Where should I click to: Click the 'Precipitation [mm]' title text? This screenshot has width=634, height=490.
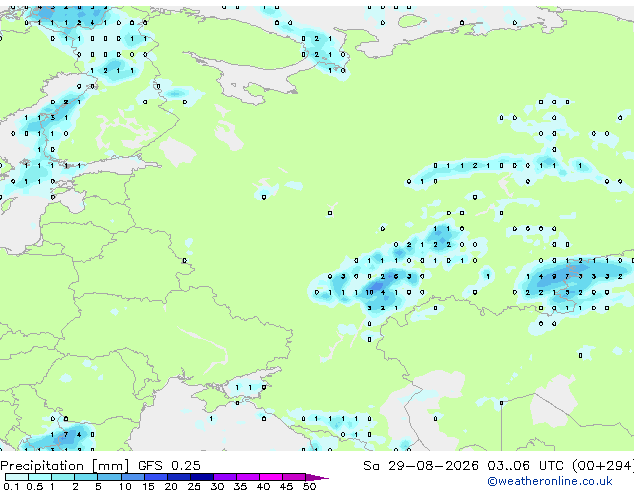click(x=65, y=466)
